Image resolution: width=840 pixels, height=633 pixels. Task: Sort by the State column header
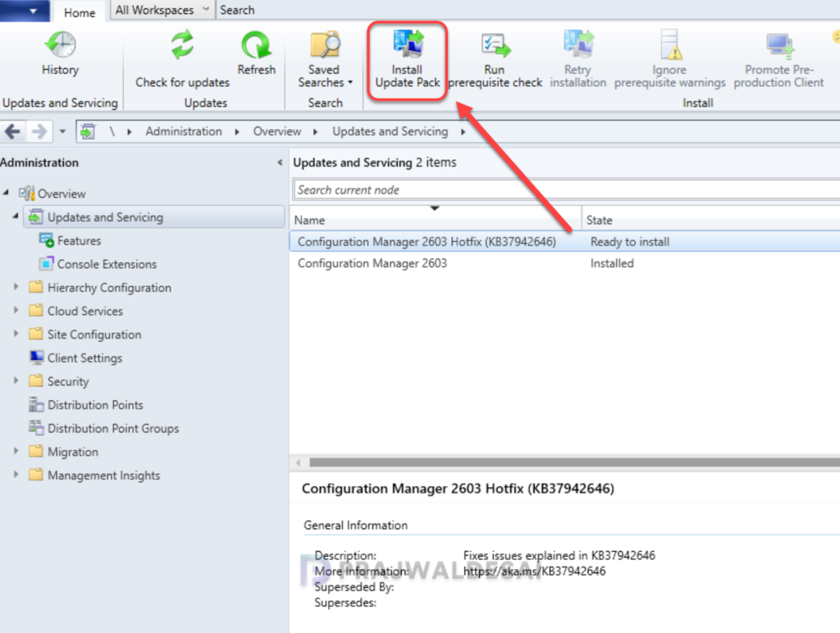click(711, 220)
